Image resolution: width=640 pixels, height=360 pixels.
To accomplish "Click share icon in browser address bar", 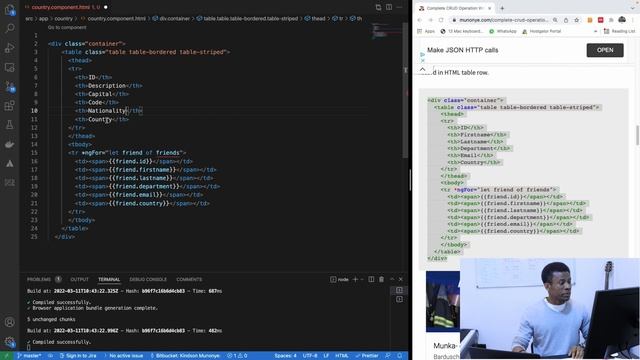I will [566, 20].
